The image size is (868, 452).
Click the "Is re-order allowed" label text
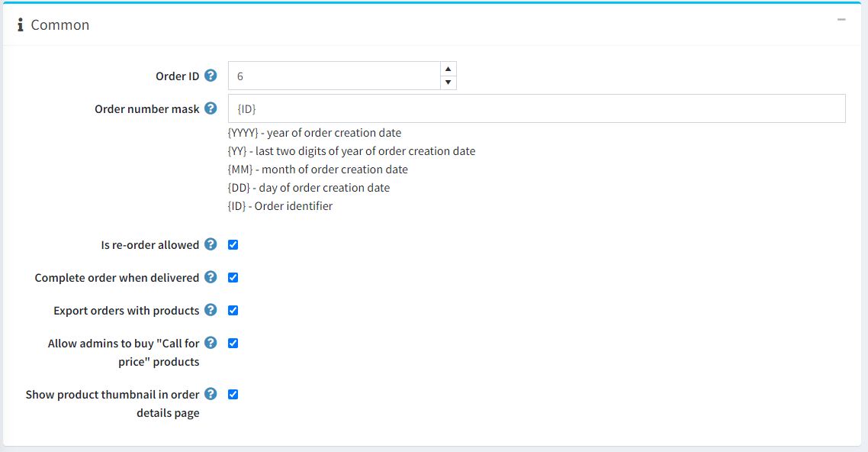149,245
